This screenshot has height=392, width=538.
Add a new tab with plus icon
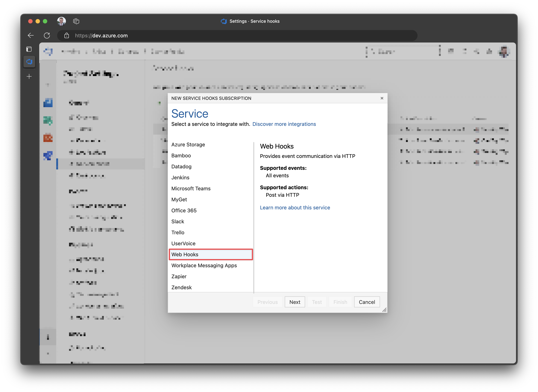point(29,76)
